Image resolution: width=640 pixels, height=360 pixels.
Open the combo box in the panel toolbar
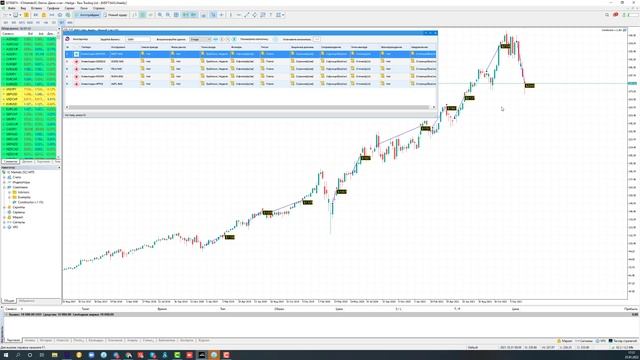pyautogui.click(x=200, y=40)
